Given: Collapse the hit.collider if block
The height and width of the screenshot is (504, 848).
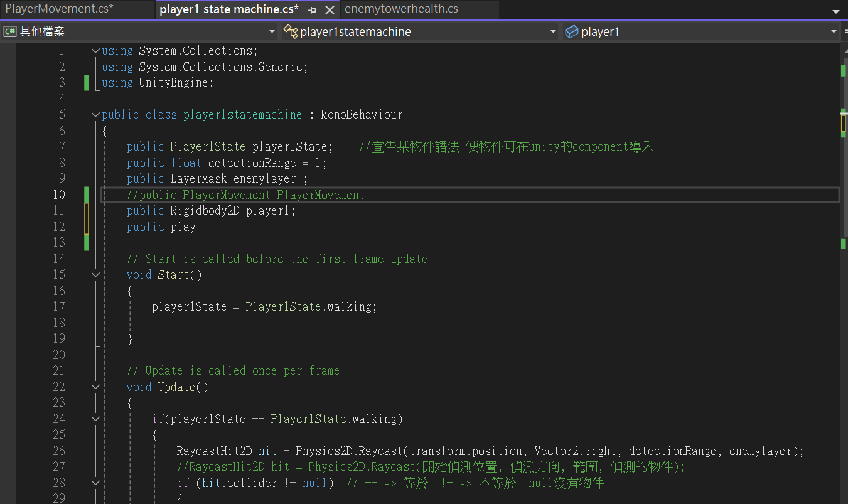Looking at the screenshot, I should pos(95,483).
